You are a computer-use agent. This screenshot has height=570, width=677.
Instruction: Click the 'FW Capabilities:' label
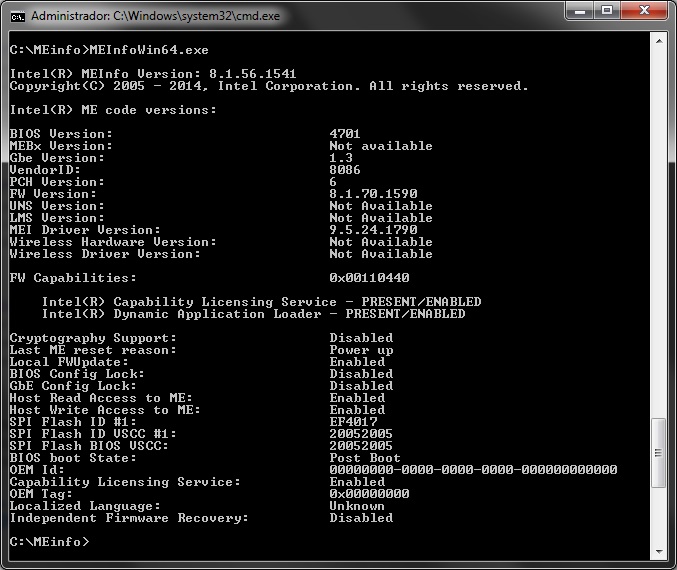tap(73, 278)
